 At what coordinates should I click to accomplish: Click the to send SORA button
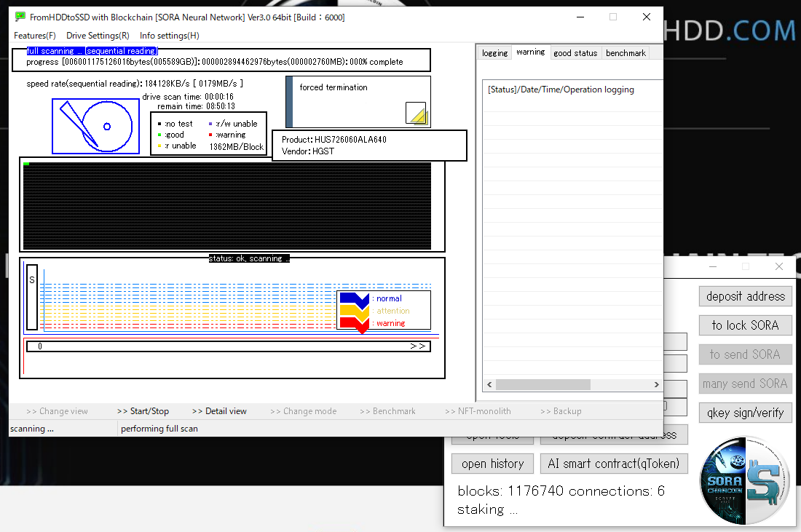pyautogui.click(x=746, y=354)
